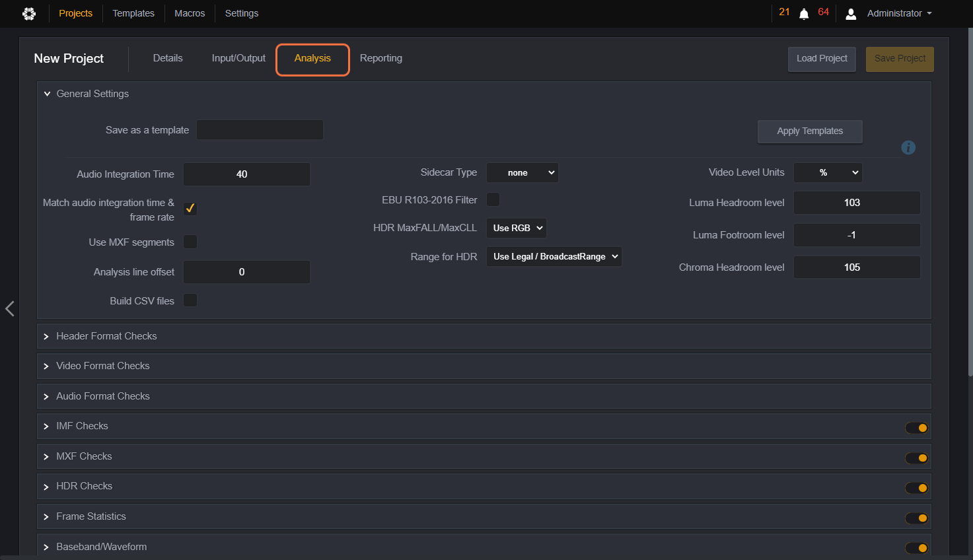Click the application logo icon
Viewport: 973px width, 560px height.
coord(29,14)
